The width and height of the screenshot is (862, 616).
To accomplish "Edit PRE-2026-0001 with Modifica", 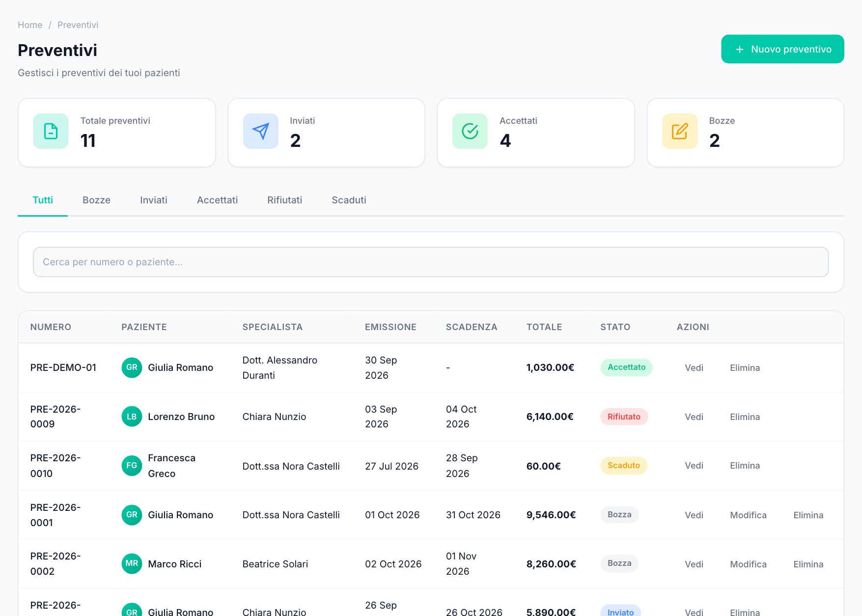I will pyautogui.click(x=748, y=515).
